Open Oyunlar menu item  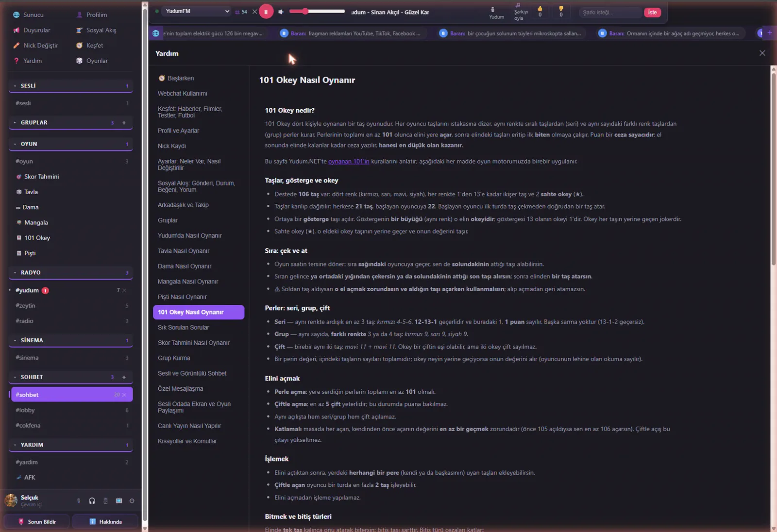click(92, 61)
